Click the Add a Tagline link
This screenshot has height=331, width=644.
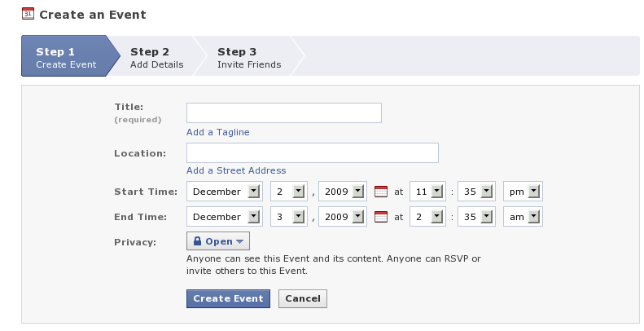click(x=218, y=132)
